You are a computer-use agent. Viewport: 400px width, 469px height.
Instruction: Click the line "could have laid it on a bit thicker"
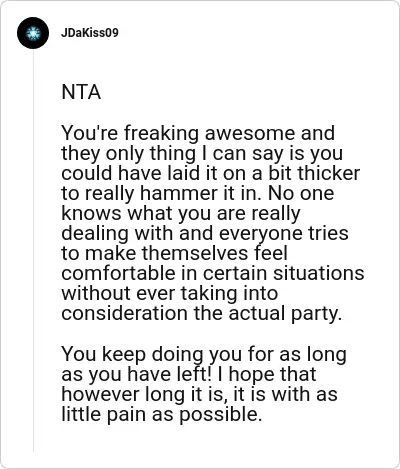pos(211,173)
